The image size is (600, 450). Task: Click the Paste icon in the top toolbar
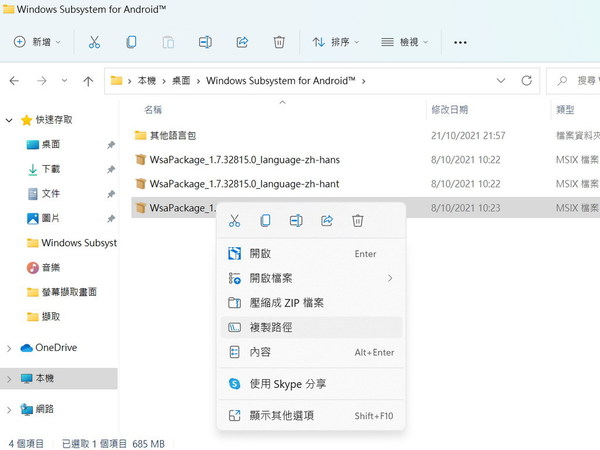click(168, 42)
